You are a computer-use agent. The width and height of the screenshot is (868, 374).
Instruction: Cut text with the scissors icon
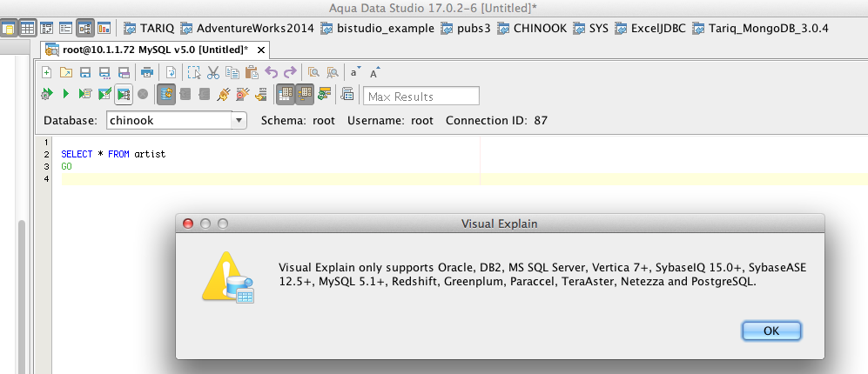point(213,72)
